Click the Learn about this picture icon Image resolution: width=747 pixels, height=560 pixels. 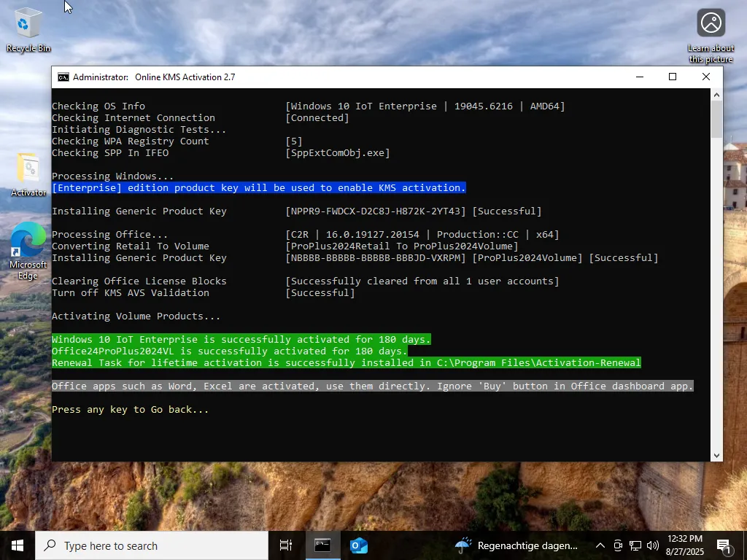pyautogui.click(x=711, y=36)
